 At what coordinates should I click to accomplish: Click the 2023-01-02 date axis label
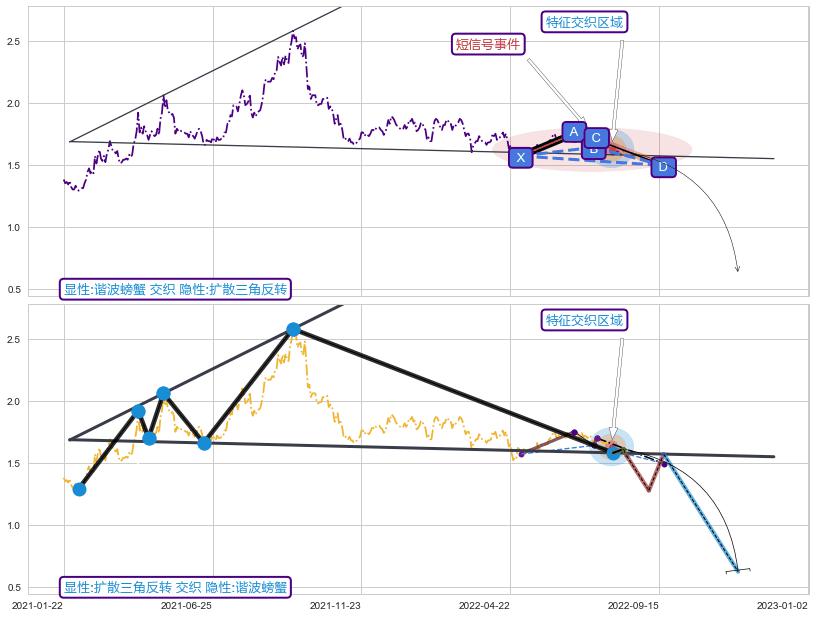click(x=781, y=605)
